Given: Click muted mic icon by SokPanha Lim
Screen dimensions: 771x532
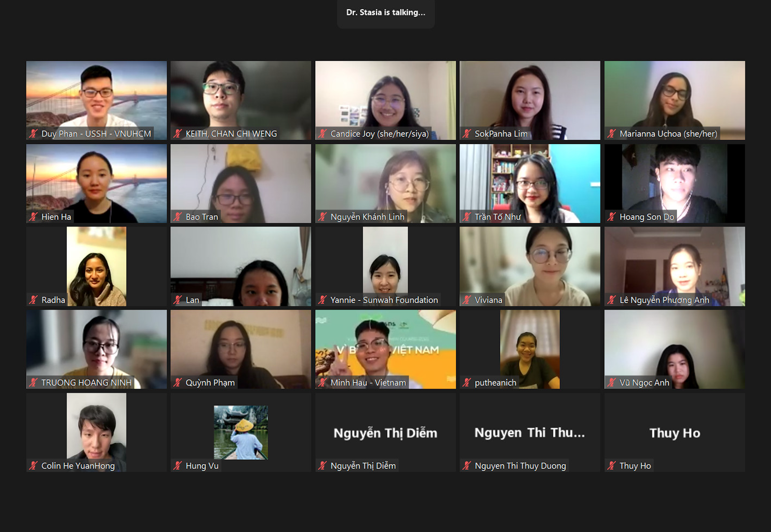Looking at the screenshot, I should click(467, 134).
